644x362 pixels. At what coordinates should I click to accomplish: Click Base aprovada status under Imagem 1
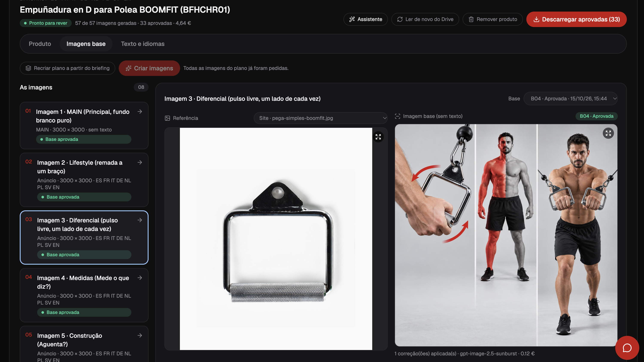(x=84, y=139)
